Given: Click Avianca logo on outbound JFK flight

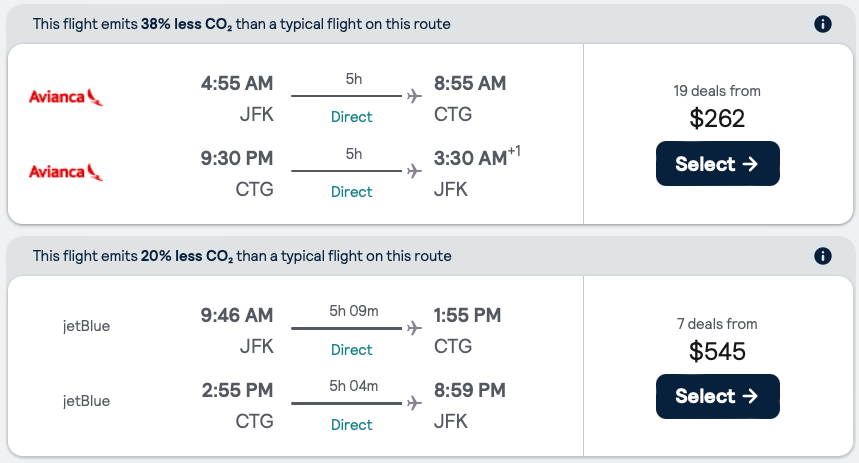Looking at the screenshot, I should point(67,97).
